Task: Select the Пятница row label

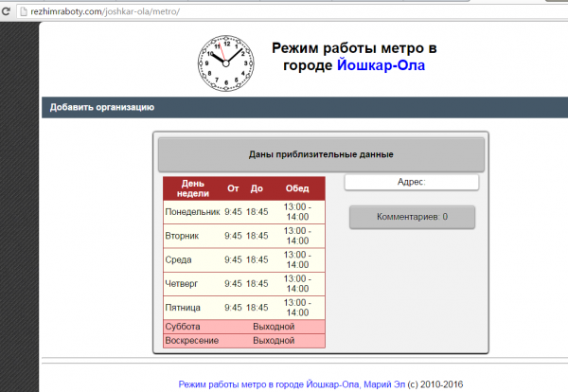Action: tap(184, 307)
